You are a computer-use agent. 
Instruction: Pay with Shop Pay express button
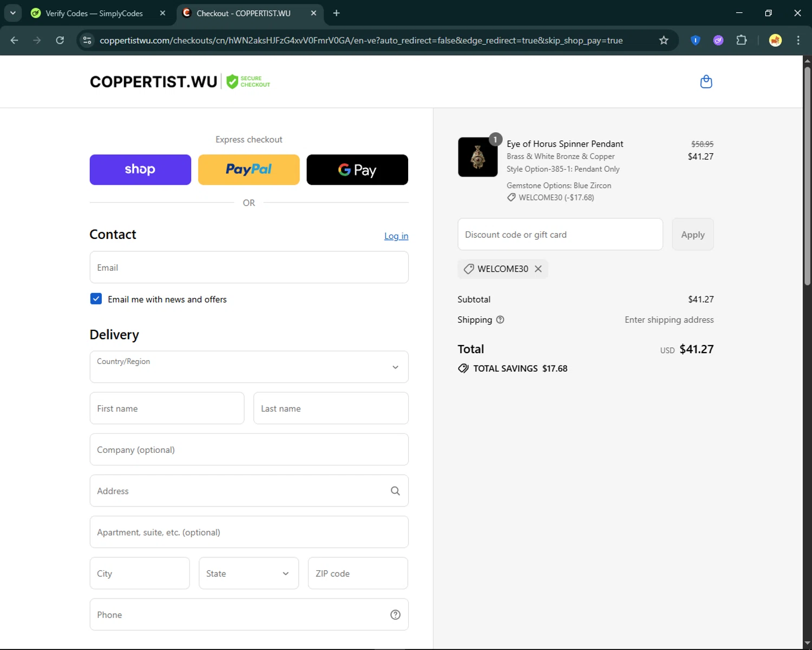coord(140,170)
